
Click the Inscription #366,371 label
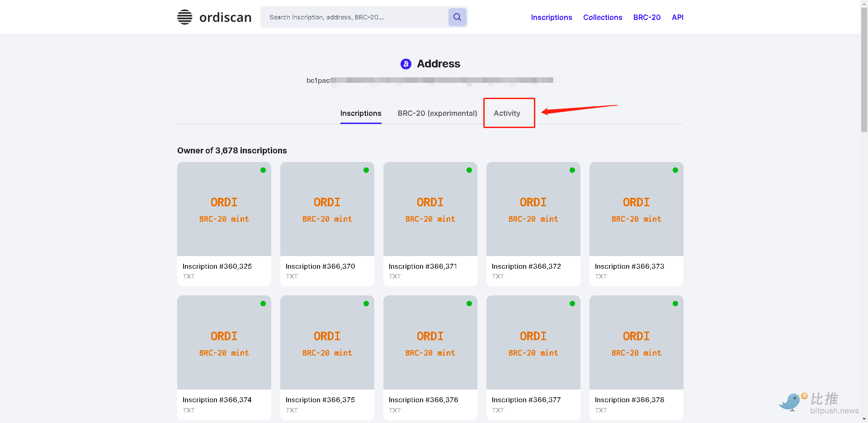coord(423,266)
